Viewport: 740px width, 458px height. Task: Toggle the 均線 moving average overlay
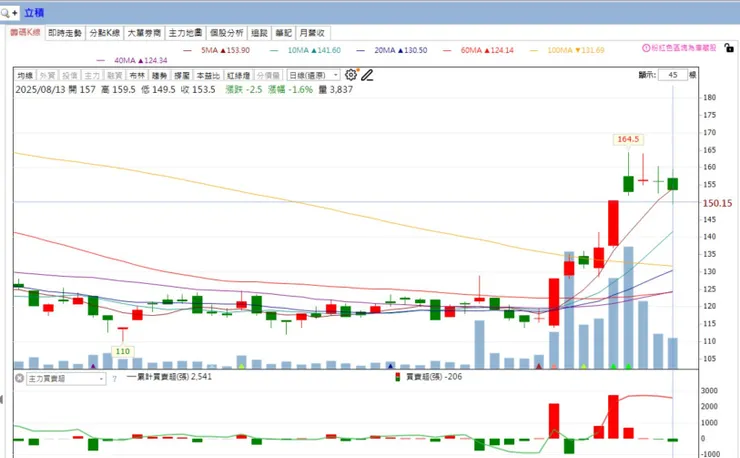pos(25,76)
